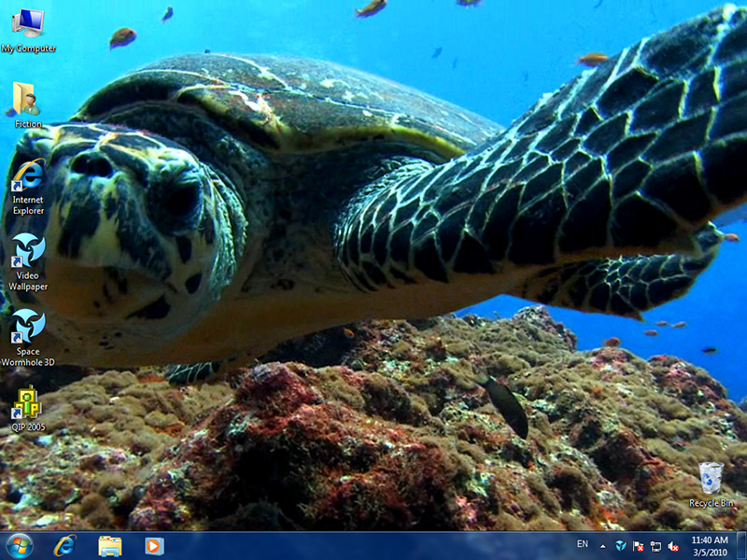Show hidden notification area icons
This screenshot has width=747, height=560.
pos(603,547)
